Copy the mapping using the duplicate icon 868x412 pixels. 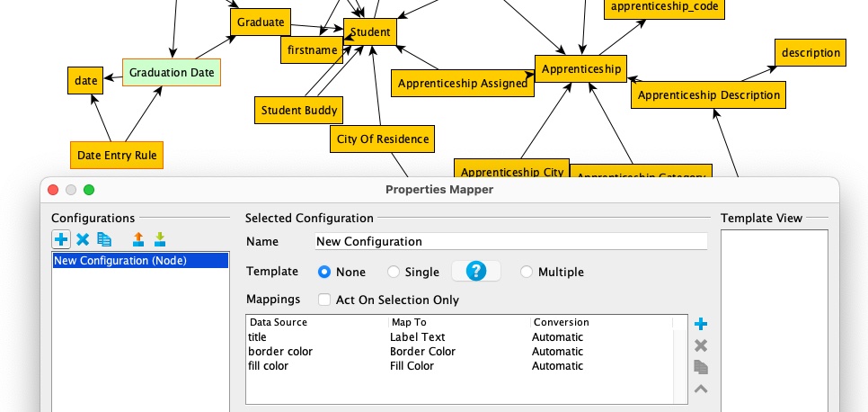(x=702, y=367)
